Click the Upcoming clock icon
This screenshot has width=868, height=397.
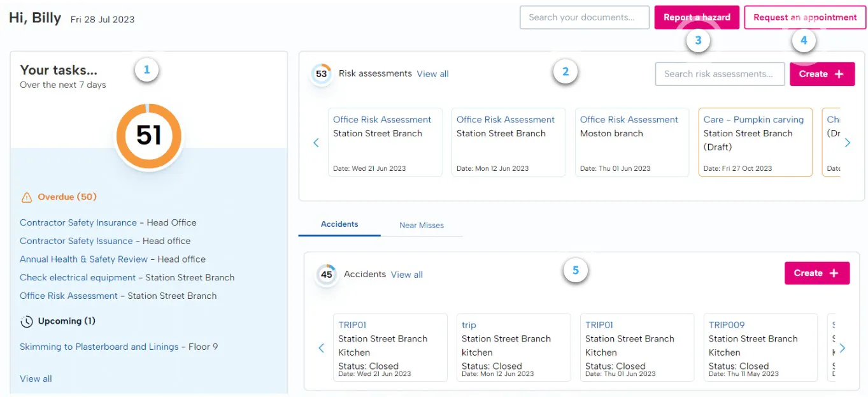coord(27,322)
